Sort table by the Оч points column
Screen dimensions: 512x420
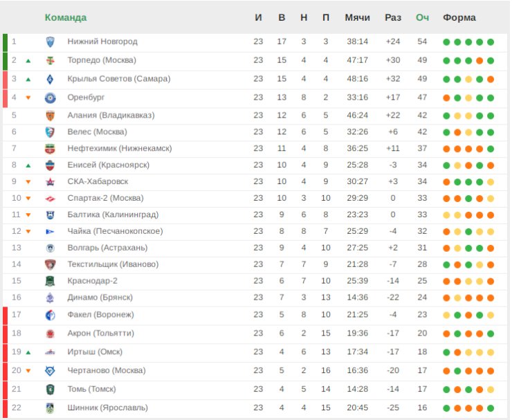422,17
